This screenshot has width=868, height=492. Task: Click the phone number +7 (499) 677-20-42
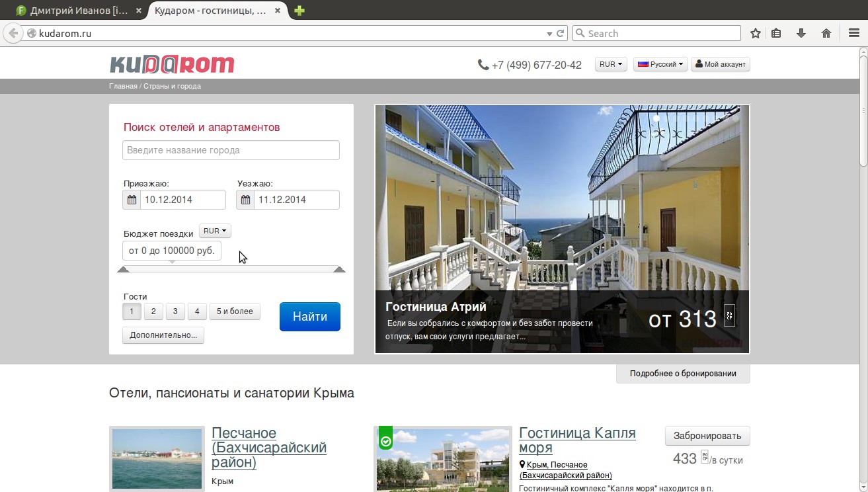click(537, 65)
